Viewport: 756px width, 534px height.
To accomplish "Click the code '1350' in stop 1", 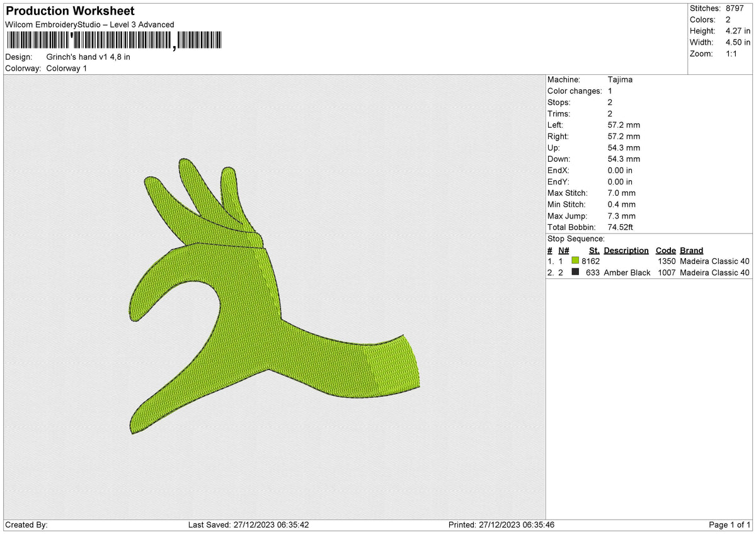I will coord(666,261).
